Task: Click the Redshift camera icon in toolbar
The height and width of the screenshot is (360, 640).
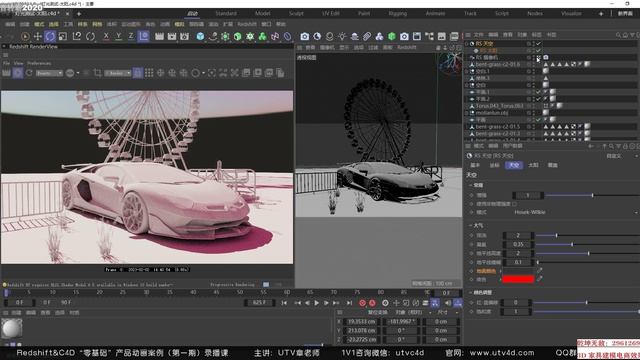Action: point(304,36)
